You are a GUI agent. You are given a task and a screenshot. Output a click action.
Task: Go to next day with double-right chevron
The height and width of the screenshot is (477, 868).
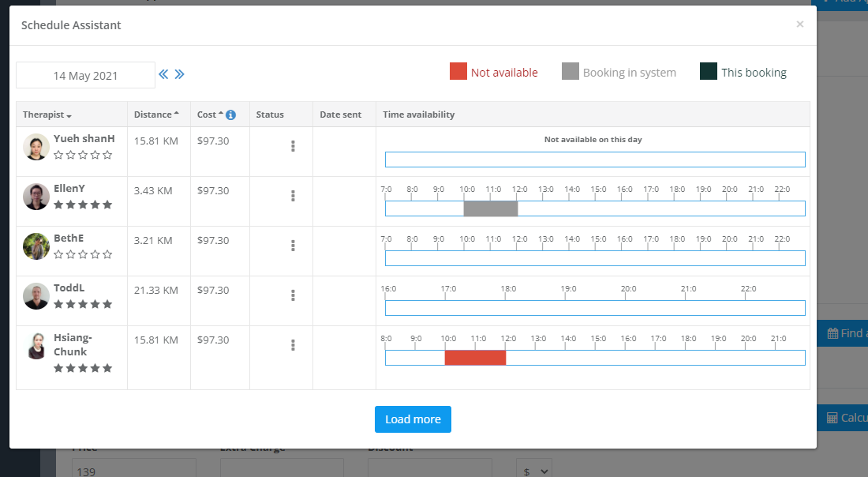179,74
